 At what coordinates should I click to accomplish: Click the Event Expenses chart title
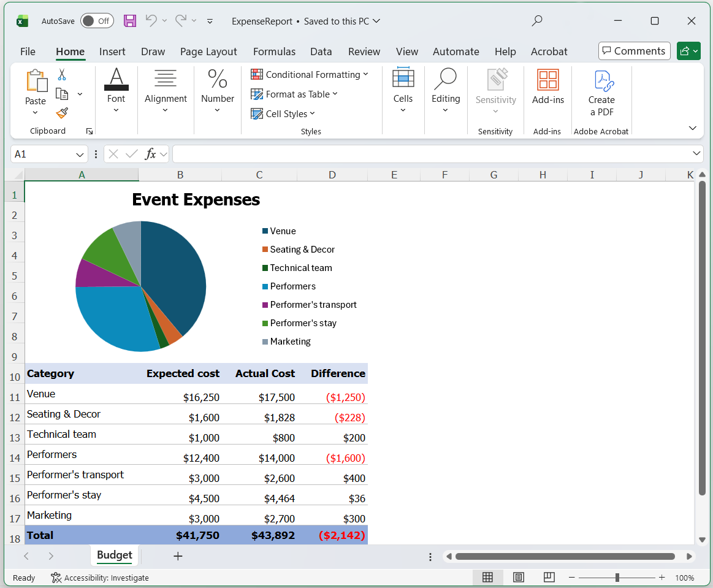196,200
